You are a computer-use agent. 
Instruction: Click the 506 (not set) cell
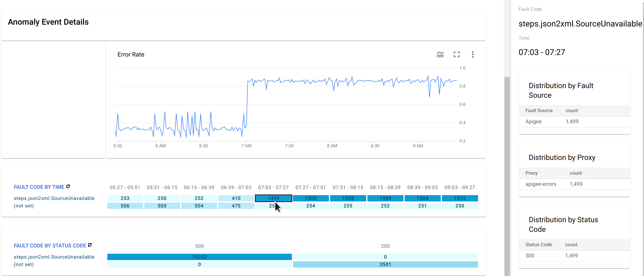125,206
